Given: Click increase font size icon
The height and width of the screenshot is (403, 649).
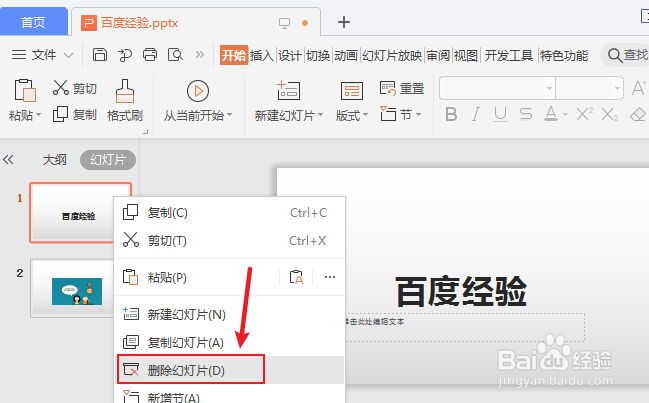Looking at the screenshot, I should [x=639, y=88].
